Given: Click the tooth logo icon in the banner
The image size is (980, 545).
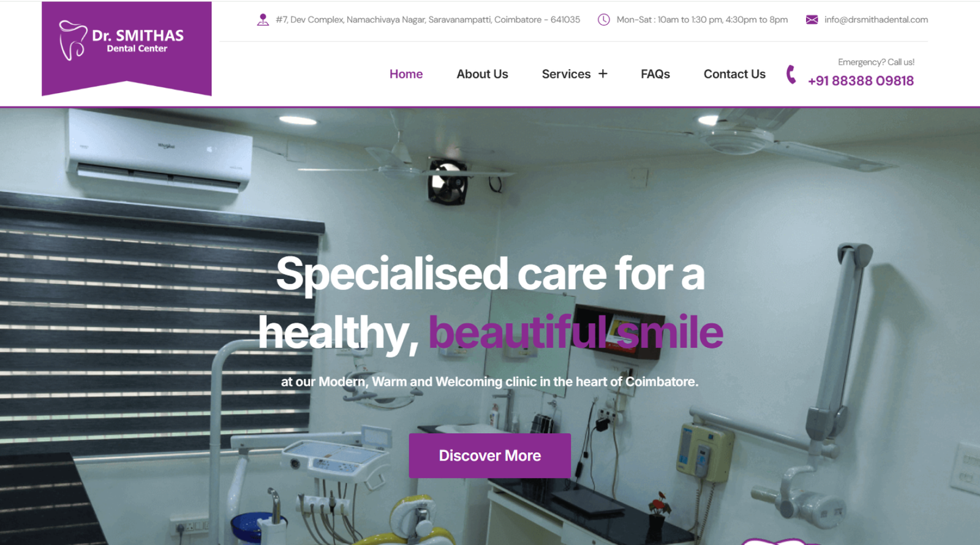Looking at the screenshot, I should click(x=73, y=40).
